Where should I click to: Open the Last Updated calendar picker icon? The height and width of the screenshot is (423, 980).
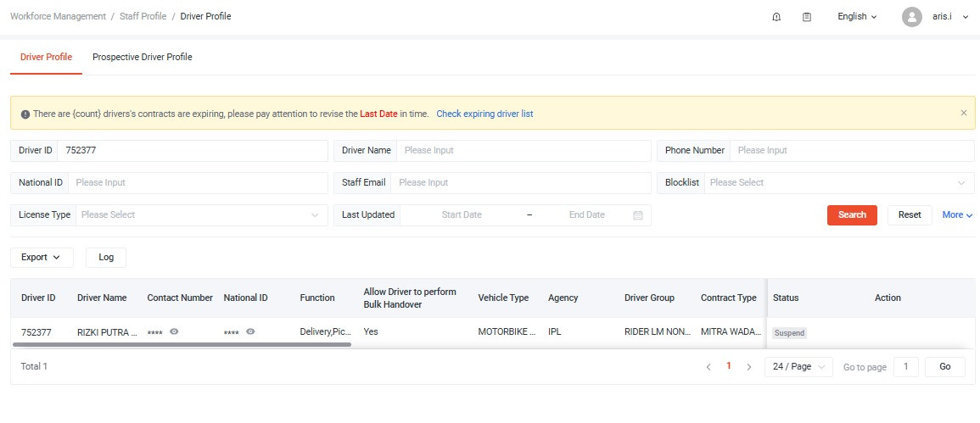click(x=638, y=215)
